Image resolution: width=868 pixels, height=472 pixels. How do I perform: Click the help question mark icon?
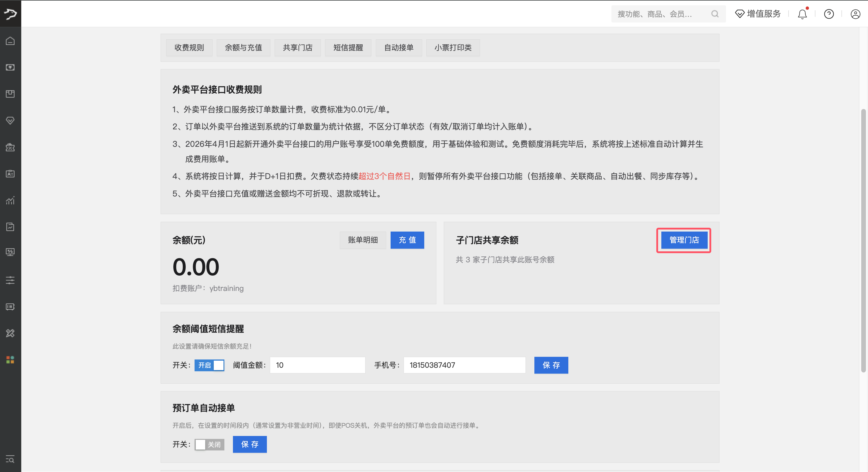(x=828, y=14)
